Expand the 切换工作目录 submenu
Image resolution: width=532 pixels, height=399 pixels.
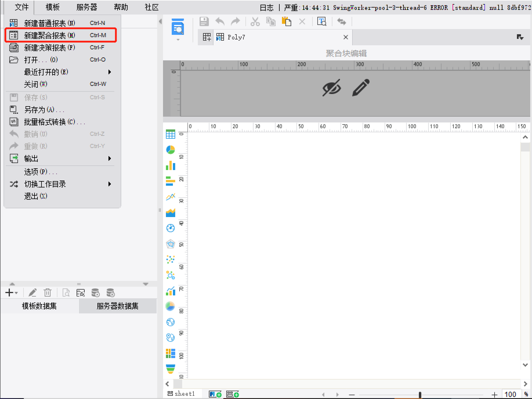coord(110,184)
